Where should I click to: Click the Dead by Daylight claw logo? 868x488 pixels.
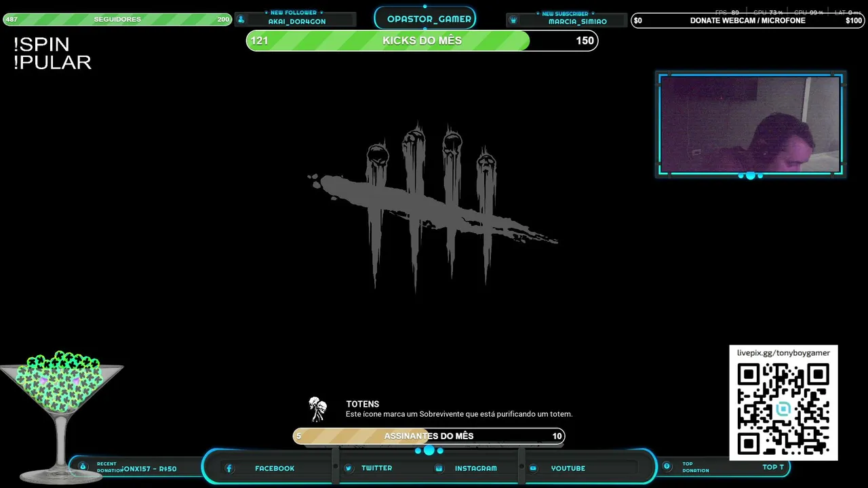click(x=432, y=207)
